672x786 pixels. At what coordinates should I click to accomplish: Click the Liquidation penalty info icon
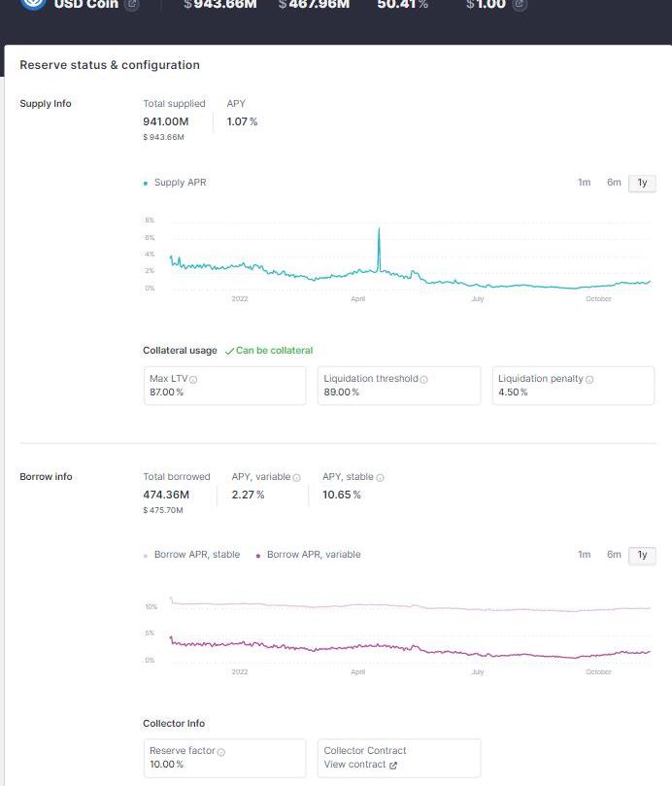pyautogui.click(x=589, y=380)
